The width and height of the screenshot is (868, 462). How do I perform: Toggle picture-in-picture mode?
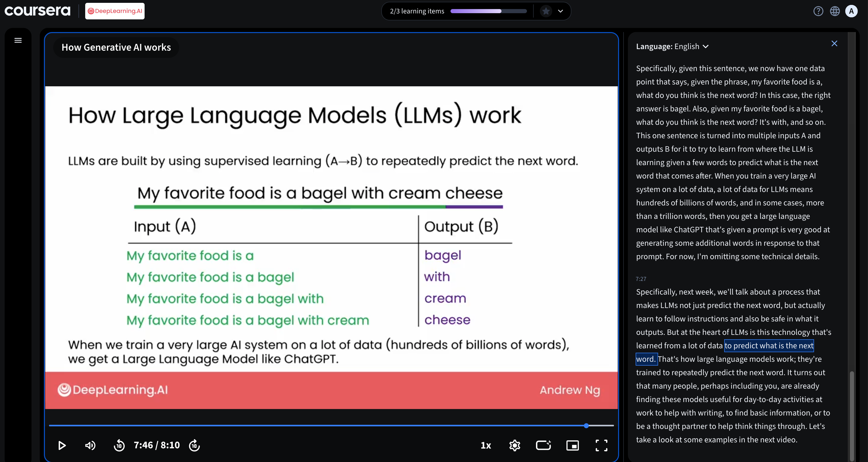pyautogui.click(x=572, y=445)
